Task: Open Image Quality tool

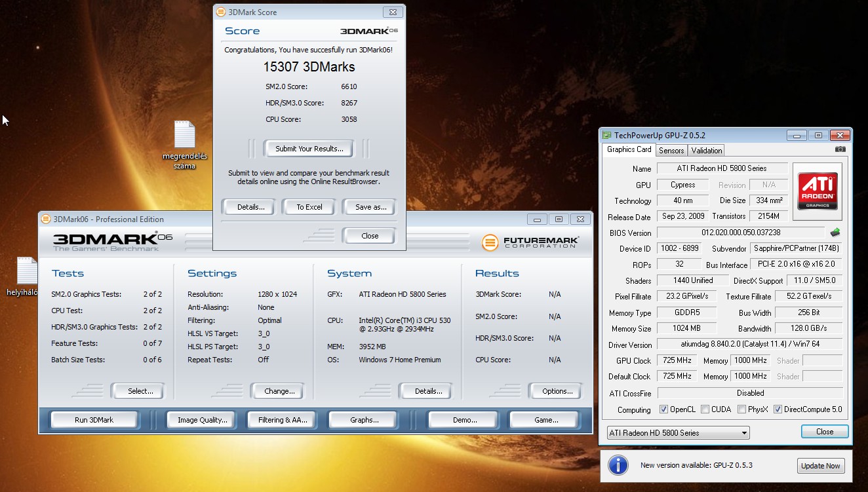Action: [x=202, y=420]
